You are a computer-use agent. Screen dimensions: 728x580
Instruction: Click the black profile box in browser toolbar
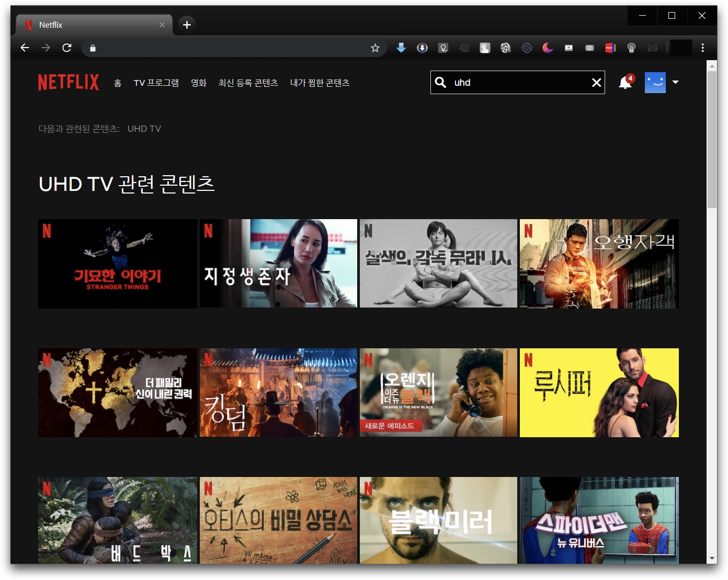click(x=681, y=48)
